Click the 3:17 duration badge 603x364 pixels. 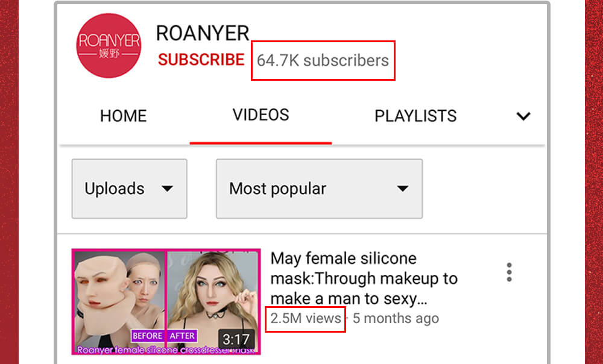[236, 339]
